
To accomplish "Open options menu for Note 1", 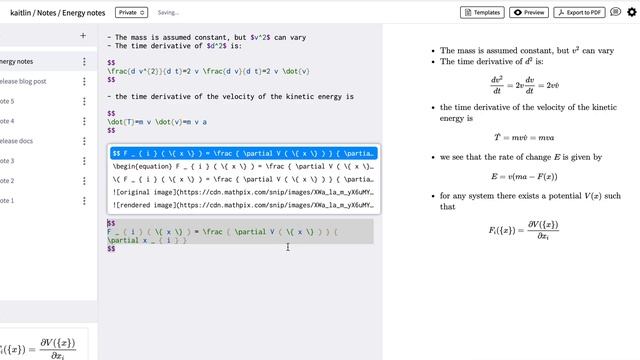I will 84,201.
